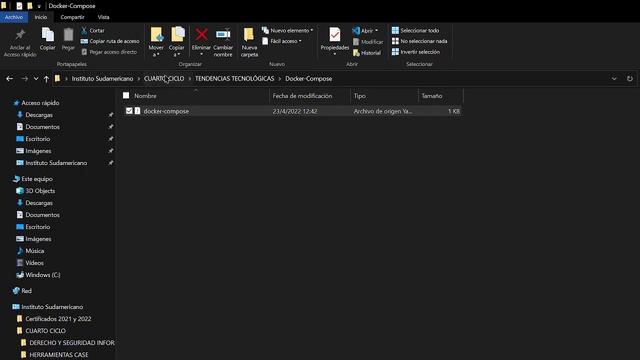Cut selection with the Cortar scissors

pyautogui.click(x=93, y=31)
